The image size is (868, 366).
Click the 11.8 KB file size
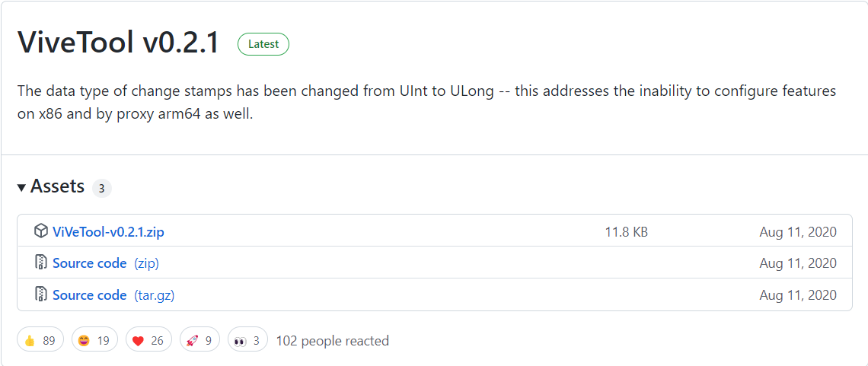[x=626, y=232]
